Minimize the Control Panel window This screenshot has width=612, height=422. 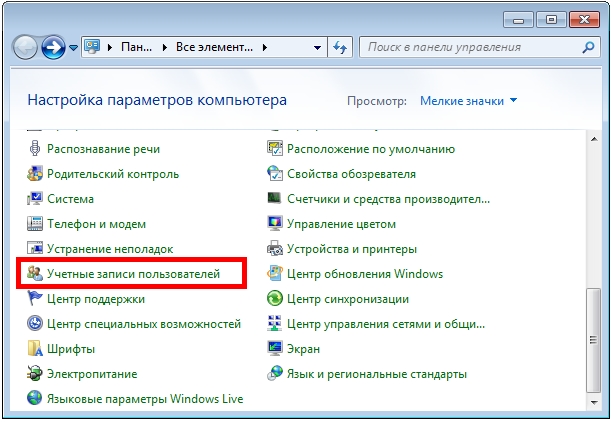pyautogui.click(x=518, y=20)
